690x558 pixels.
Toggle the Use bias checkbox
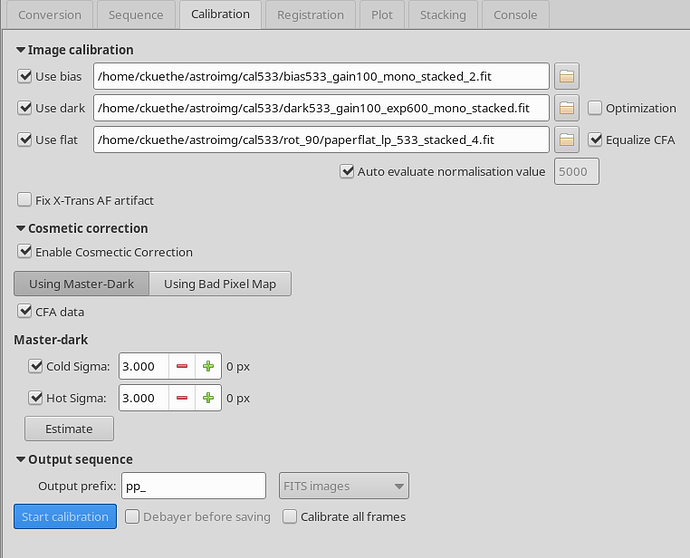coord(24,76)
